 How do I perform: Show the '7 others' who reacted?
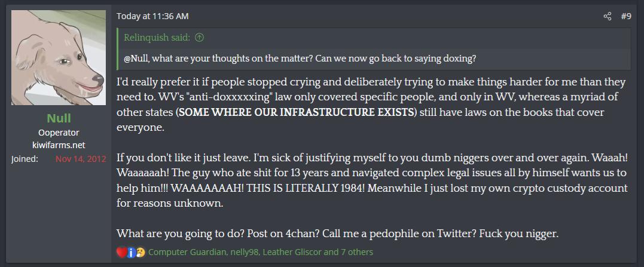point(357,252)
